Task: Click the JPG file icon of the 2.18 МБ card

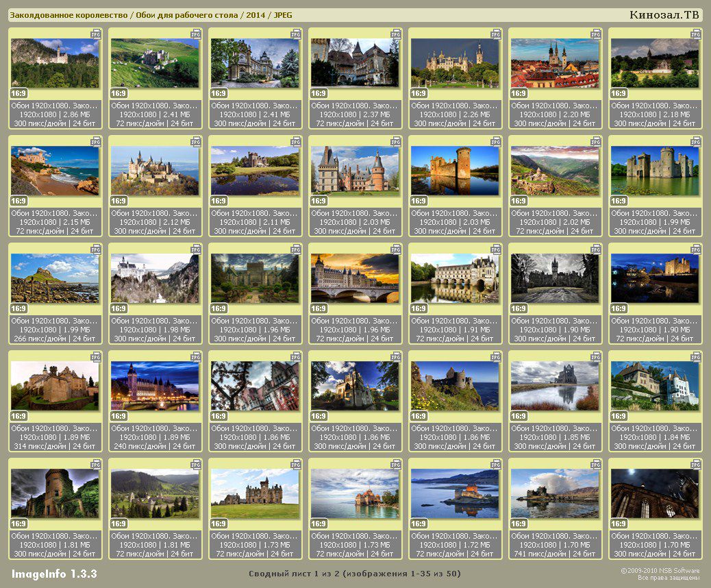Action: [695, 34]
